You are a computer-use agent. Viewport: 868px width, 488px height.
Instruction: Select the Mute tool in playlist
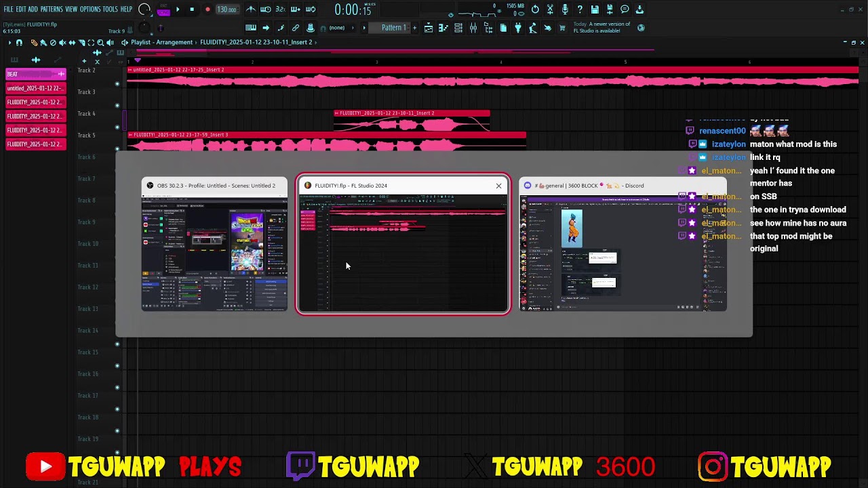[62, 42]
